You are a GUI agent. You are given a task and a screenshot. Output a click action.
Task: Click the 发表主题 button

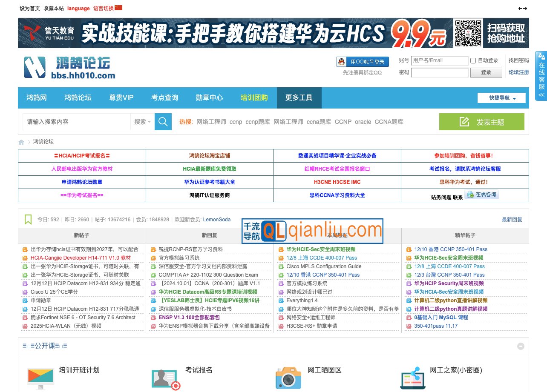481,122
